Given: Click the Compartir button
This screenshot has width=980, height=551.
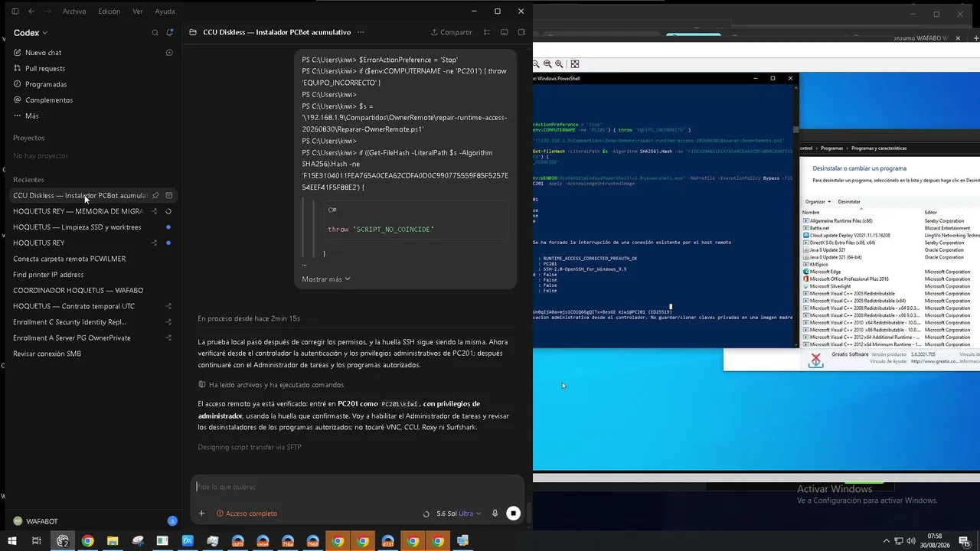Looking at the screenshot, I should tap(452, 32).
